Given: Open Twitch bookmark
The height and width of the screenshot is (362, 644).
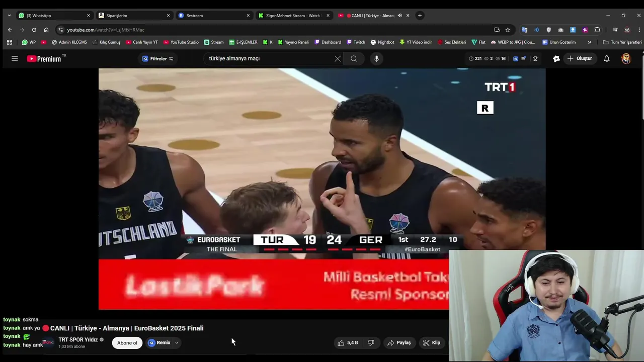Looking at the screenshot, I should pos(356,42).
